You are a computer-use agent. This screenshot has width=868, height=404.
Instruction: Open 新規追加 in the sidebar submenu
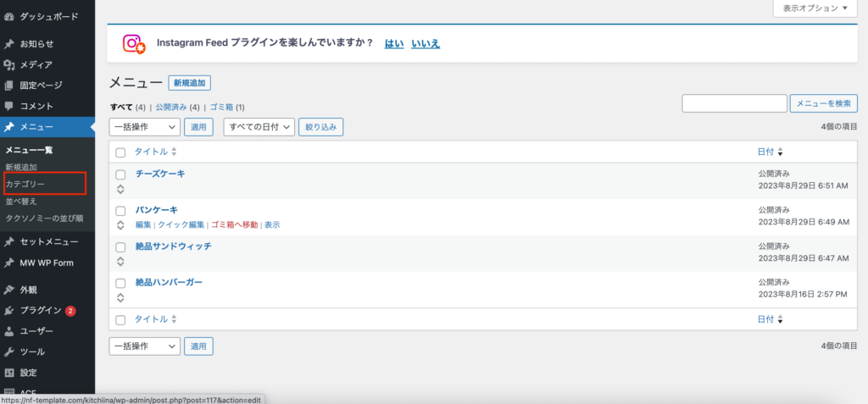point(21,167)
